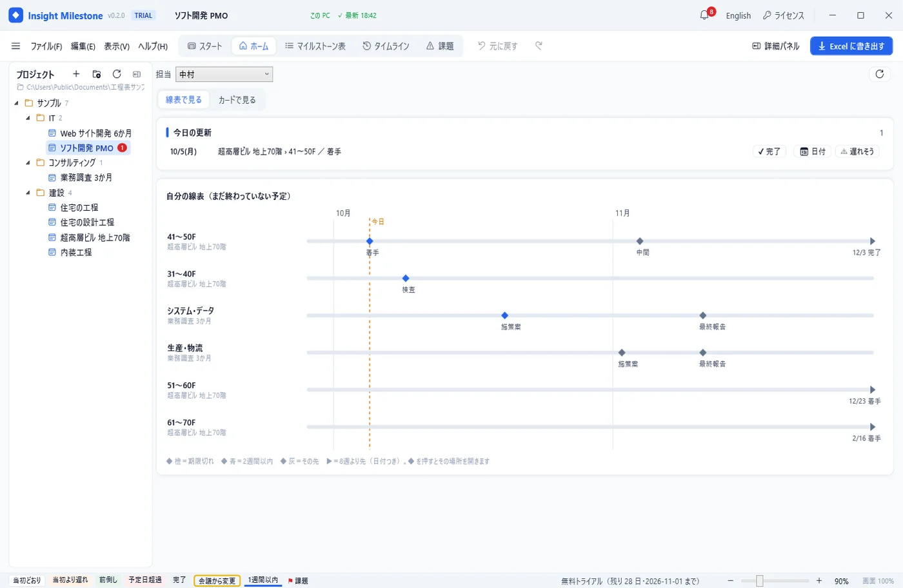Select 超高層ビル 地上70階 in tree
Viewport: 903px width, 588px height.
click(89, 238)
